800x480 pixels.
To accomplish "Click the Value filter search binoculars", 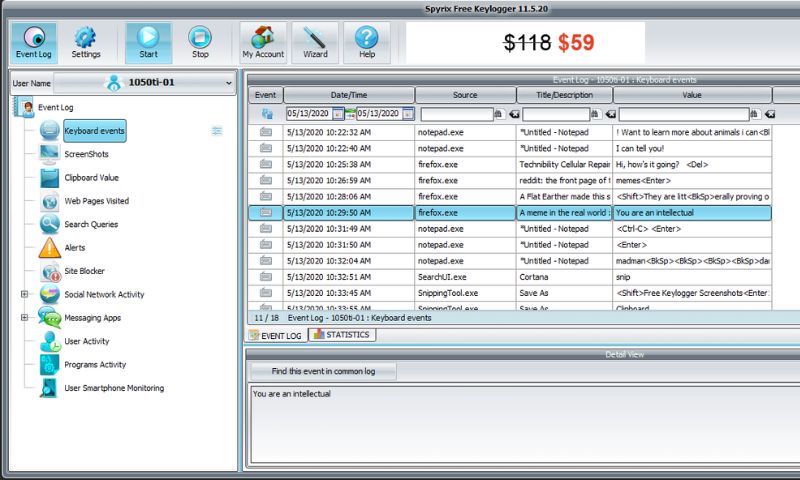I will [755, 114].
